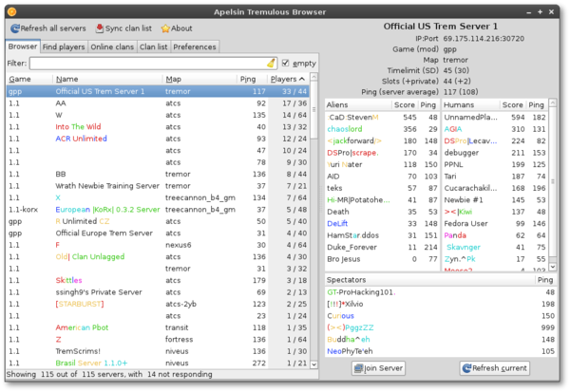570x392 pixels.
Task: Select the R Unlimited CZ server
Action: (x=158, y=221)
